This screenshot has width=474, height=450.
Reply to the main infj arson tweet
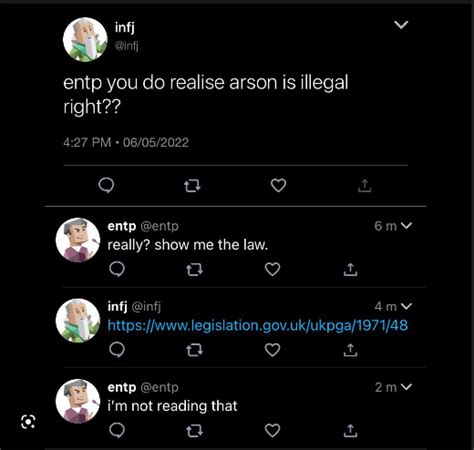pyautogui.click(x=106, y=185)
